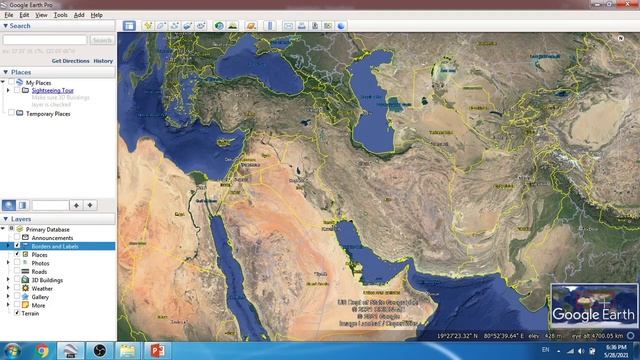This screenshot has width=640, height=360.
Task: Start the Record a Tour tool
Action: [201, 26]
